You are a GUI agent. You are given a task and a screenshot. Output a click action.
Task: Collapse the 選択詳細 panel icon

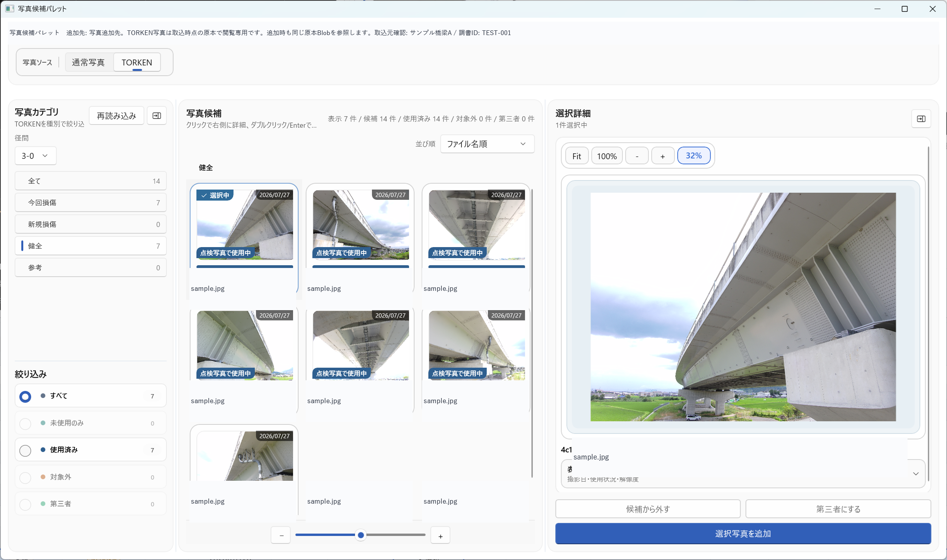click(x=921, y=119)
